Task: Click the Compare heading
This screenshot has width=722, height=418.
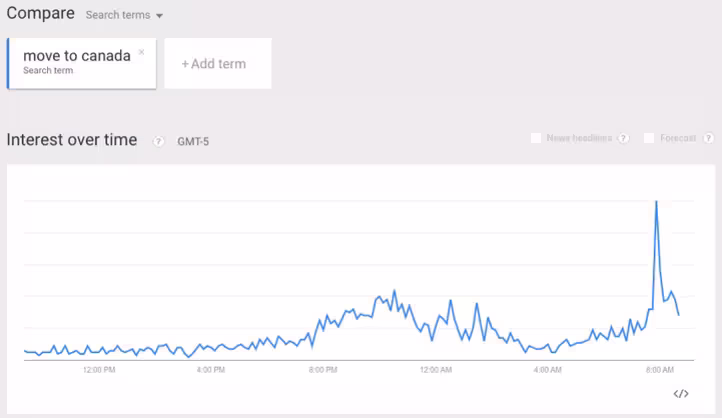Action: coord(41,13)
